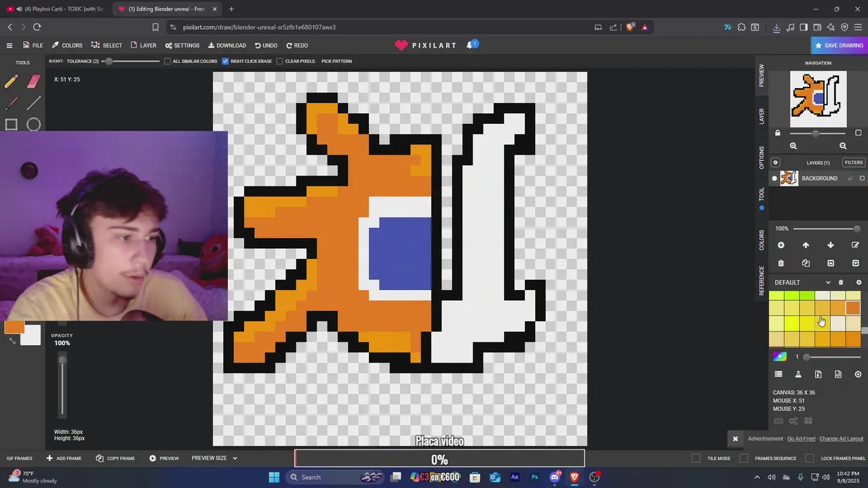
Task: Click the navigation preview thumbnail
Action: pyautogui.click(x=818, y=99)
